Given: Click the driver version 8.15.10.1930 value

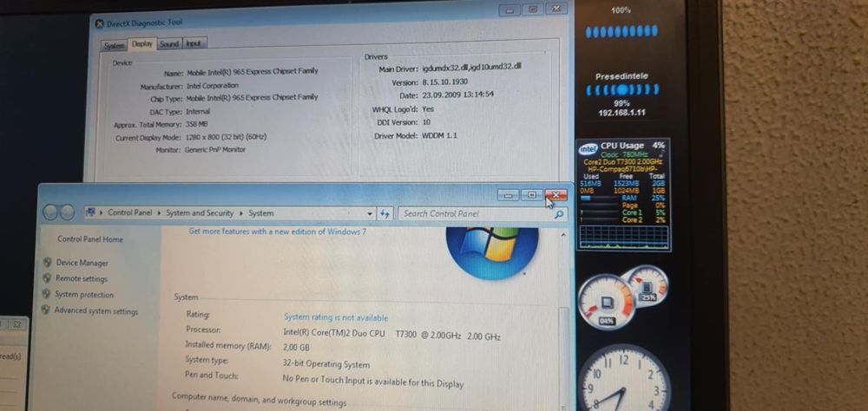Looking at the screenshot, I should [x=444, y=82].
